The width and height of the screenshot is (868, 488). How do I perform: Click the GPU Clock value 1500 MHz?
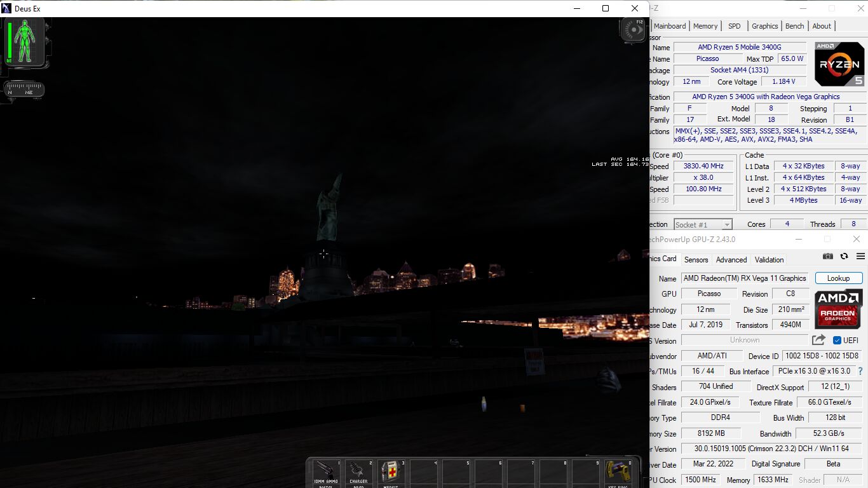701,480
